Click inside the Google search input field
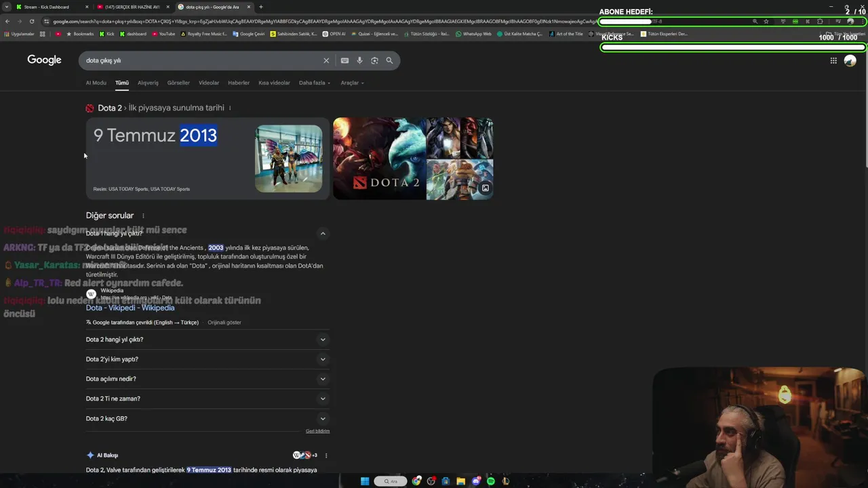The height and width of the screenshot is (488, 868). (203, 60)
